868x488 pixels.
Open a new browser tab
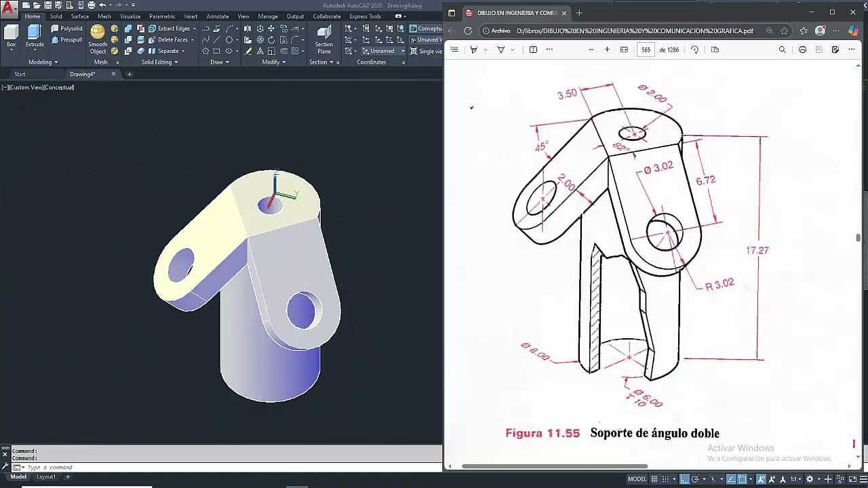tap(578, 13)
